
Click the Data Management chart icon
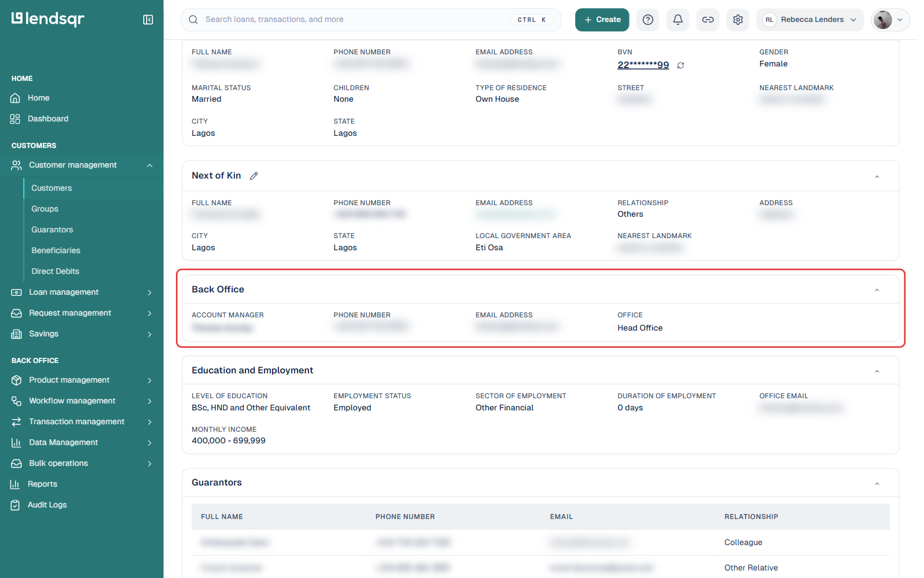(16, 443)
